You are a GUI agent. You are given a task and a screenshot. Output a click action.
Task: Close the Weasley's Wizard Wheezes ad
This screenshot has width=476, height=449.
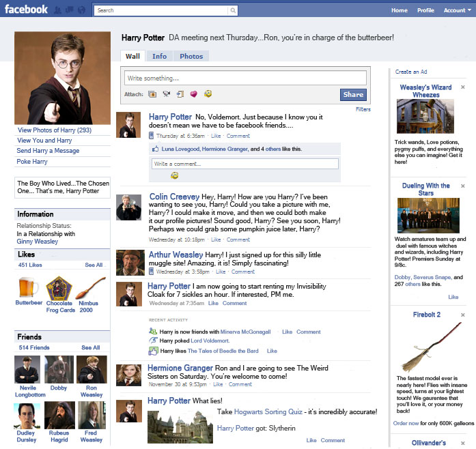click(x=463, y=87)
